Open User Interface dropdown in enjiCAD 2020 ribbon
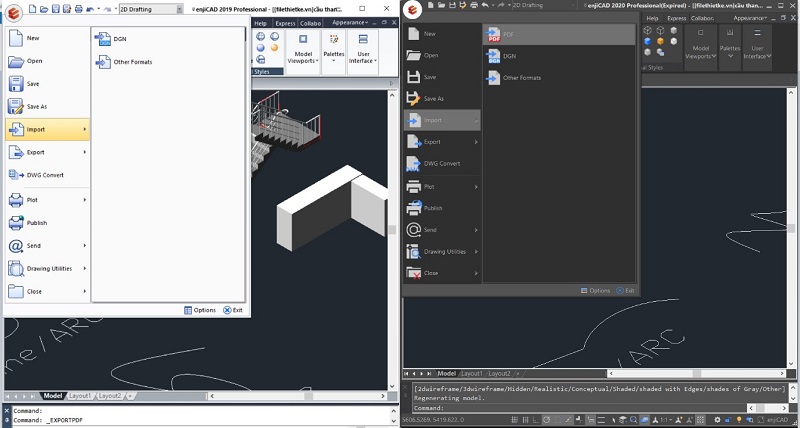 [757, 49]
